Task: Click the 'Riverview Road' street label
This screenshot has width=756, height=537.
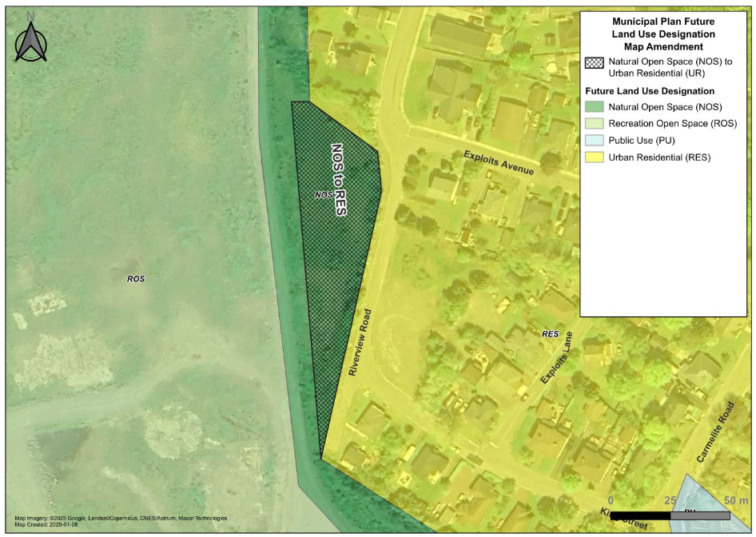Action: [360, 342]
